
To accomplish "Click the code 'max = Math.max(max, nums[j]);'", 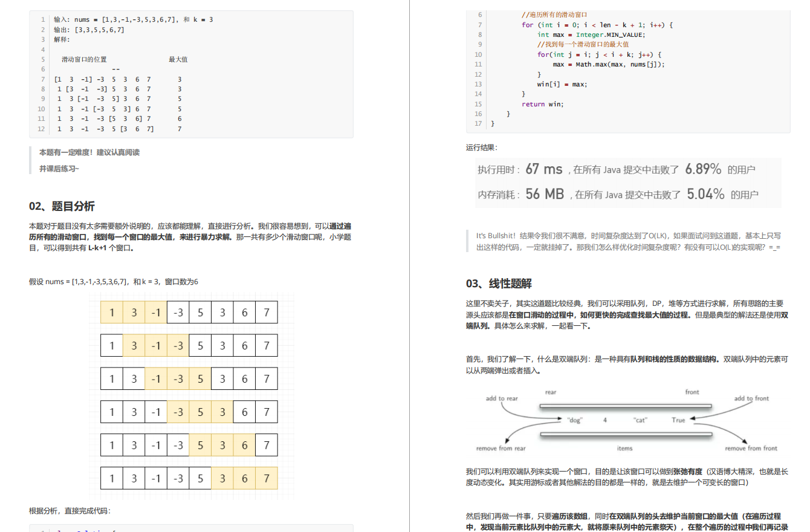I will point(609,64).
